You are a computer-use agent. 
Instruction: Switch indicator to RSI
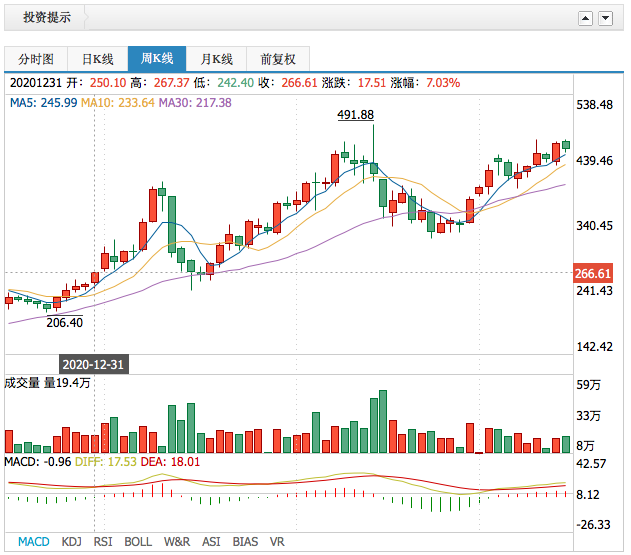103,542
